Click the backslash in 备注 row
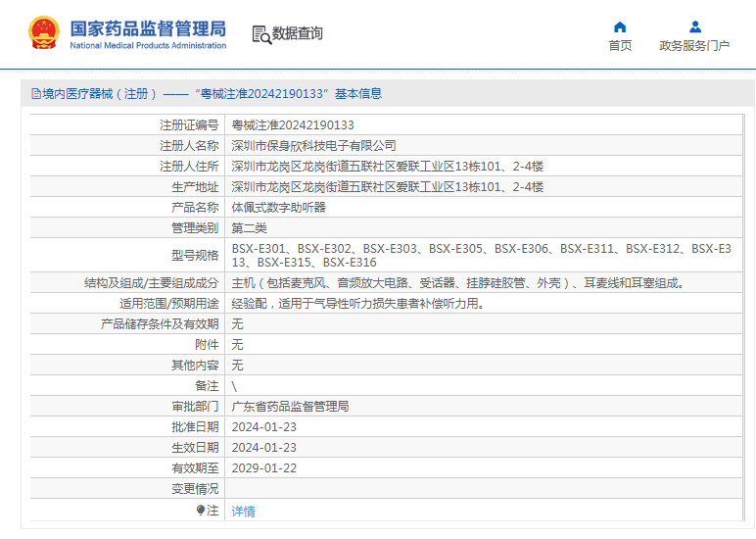756x539 pixels. 234,386
